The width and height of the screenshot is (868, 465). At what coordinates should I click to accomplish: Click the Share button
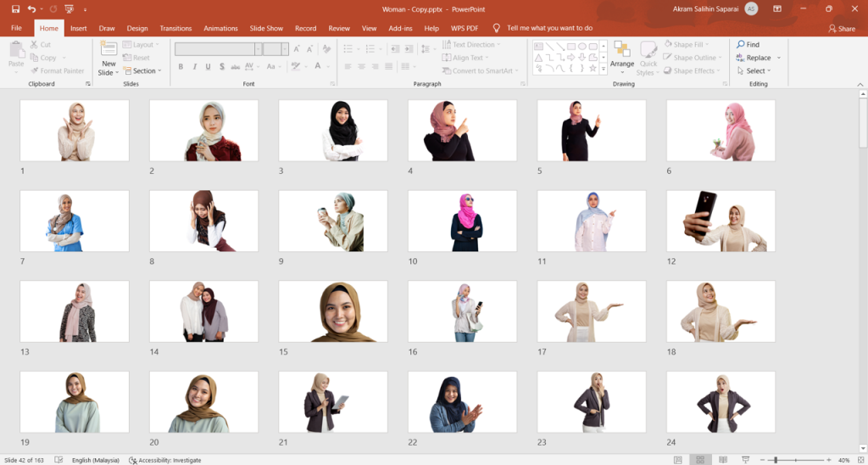[842, 28]
